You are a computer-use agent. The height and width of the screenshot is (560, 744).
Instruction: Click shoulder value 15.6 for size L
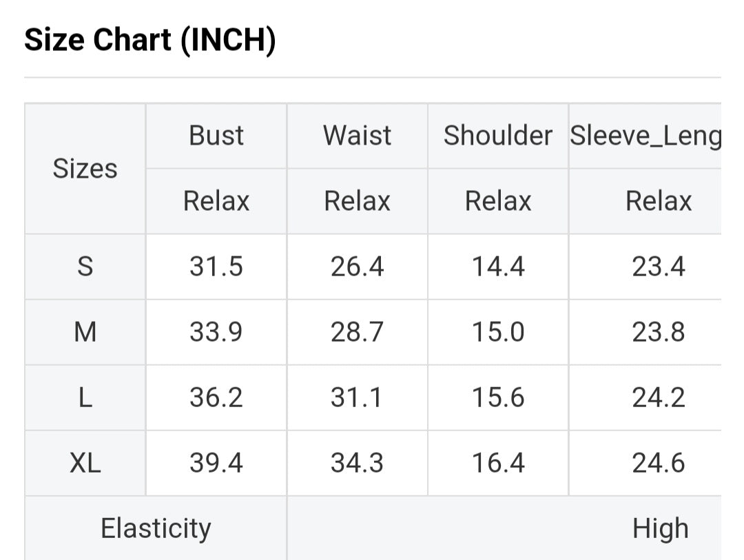point(497,397)
